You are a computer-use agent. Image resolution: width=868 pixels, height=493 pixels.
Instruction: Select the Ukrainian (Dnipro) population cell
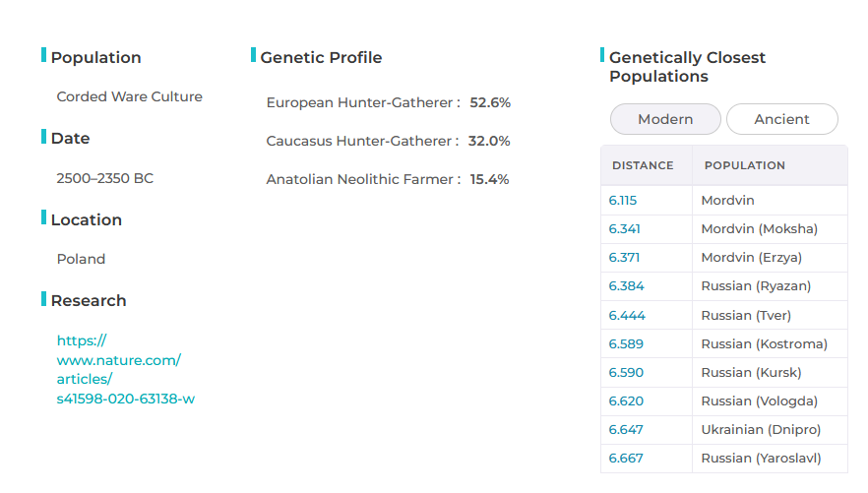[761, 430]
